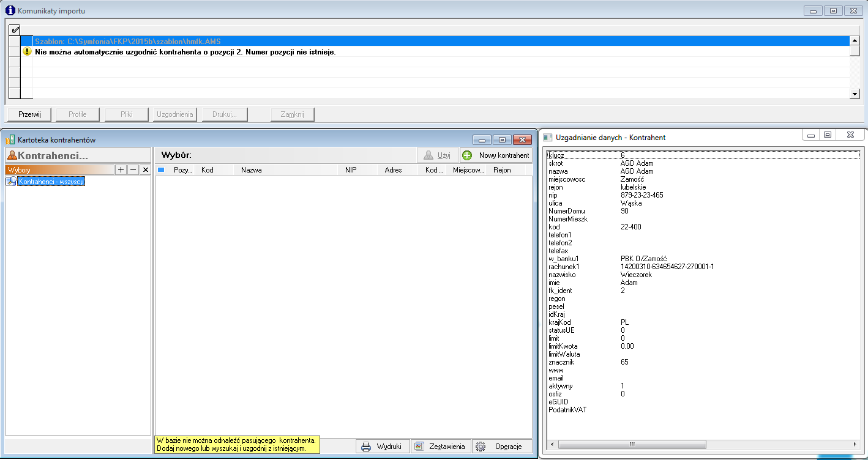Select the znacznik 65 row
Viewport: 868px width, 460px height.
[x=703, y=362]
